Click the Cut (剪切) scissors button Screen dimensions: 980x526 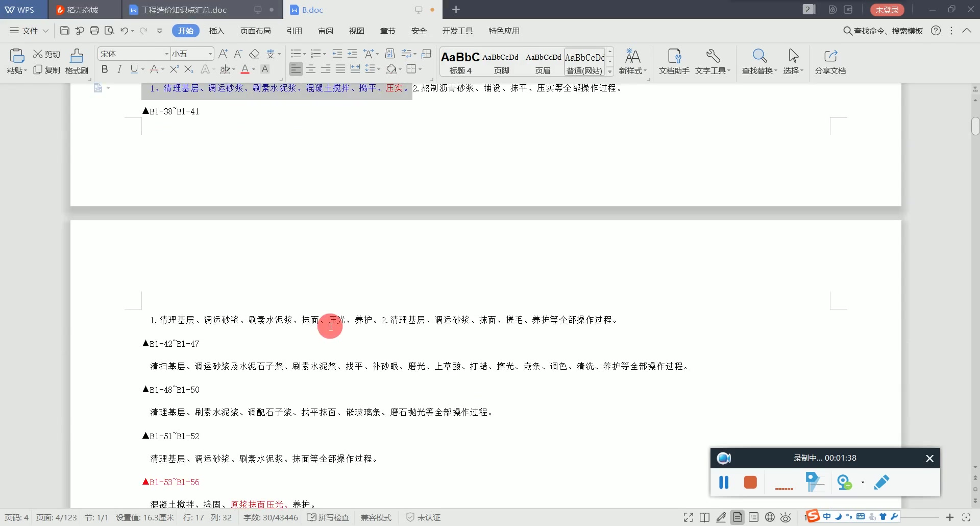tap(46, 54)
